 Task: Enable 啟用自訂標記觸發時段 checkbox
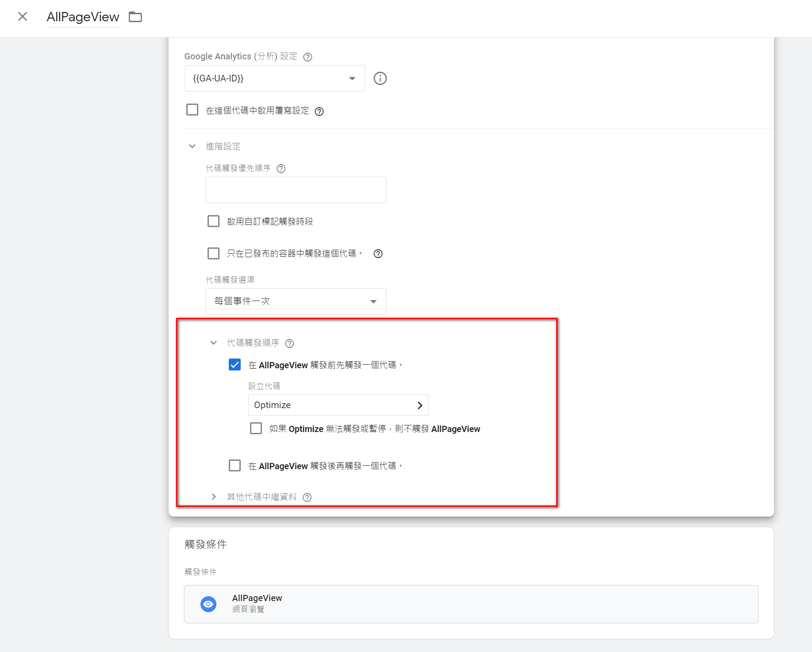[x=213, y=221]
